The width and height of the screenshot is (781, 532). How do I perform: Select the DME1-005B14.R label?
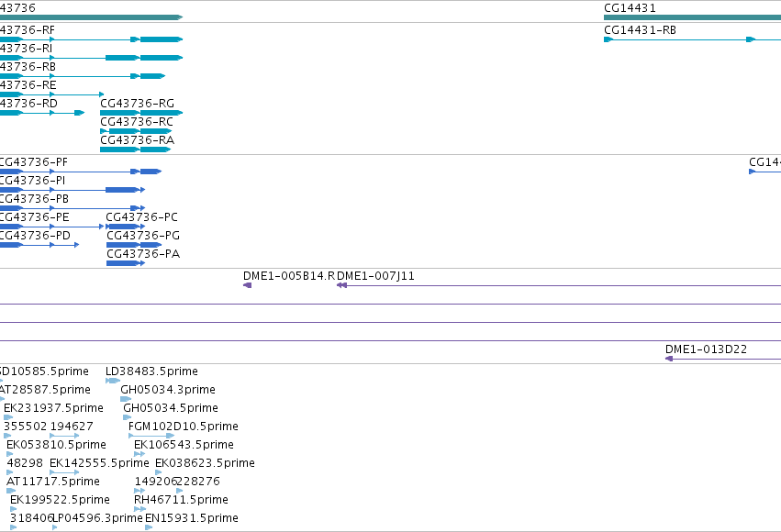(x=289, y=276)
